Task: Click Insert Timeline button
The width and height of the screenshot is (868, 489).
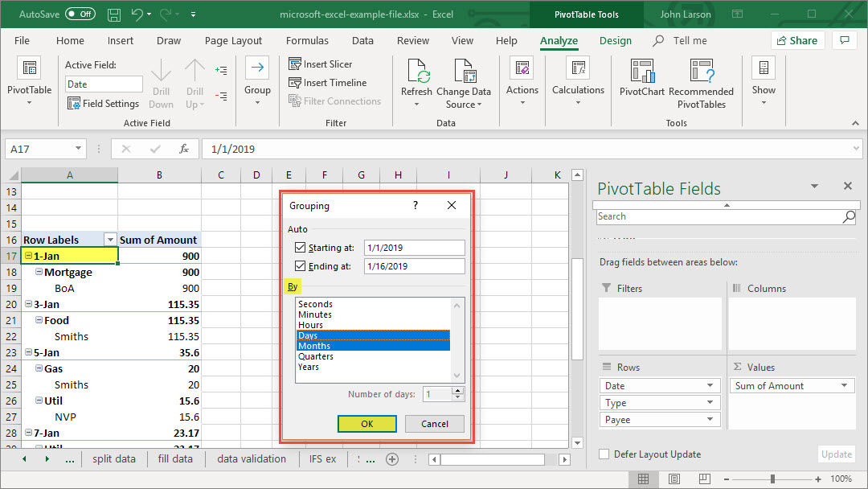Action: coord(327,83)
